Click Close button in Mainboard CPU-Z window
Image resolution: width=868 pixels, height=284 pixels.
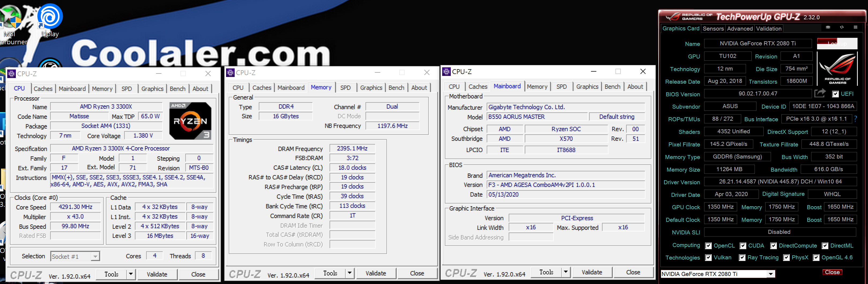point(633,272)
